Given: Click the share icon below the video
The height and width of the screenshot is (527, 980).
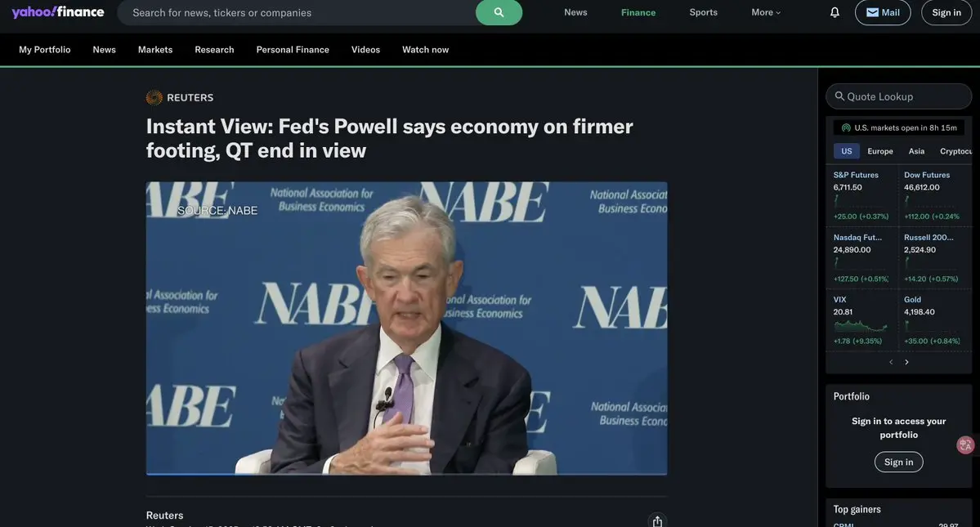Looking at the screenshot, I should 657,520.
